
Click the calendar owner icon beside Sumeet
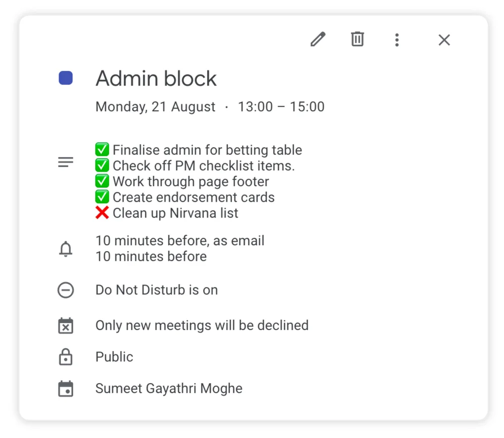point(66,389)
